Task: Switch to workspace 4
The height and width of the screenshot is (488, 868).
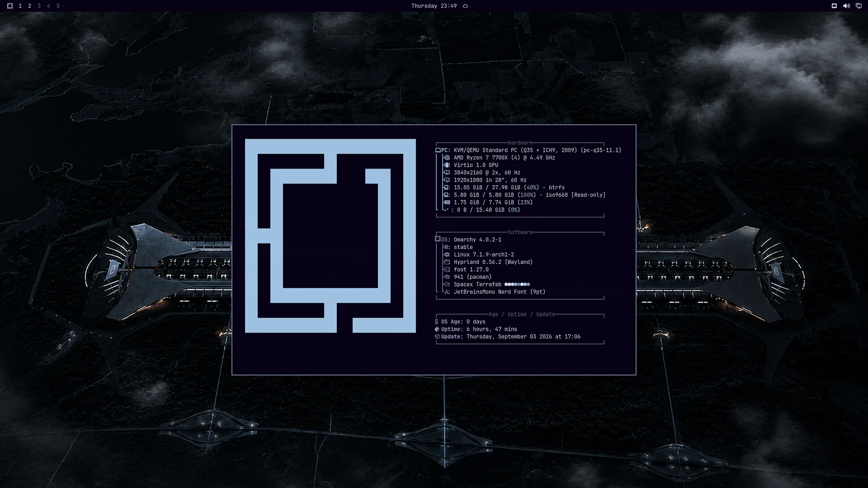Action: [48, 6]
